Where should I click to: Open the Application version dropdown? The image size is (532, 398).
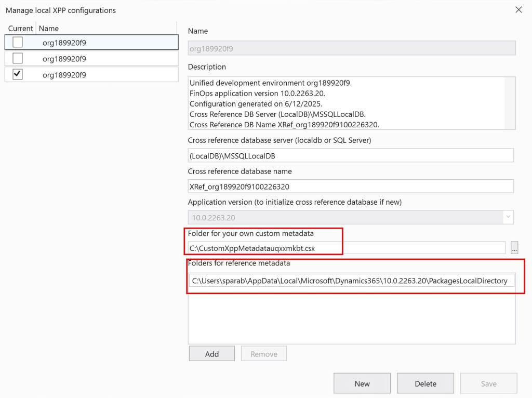coord(508,218)
